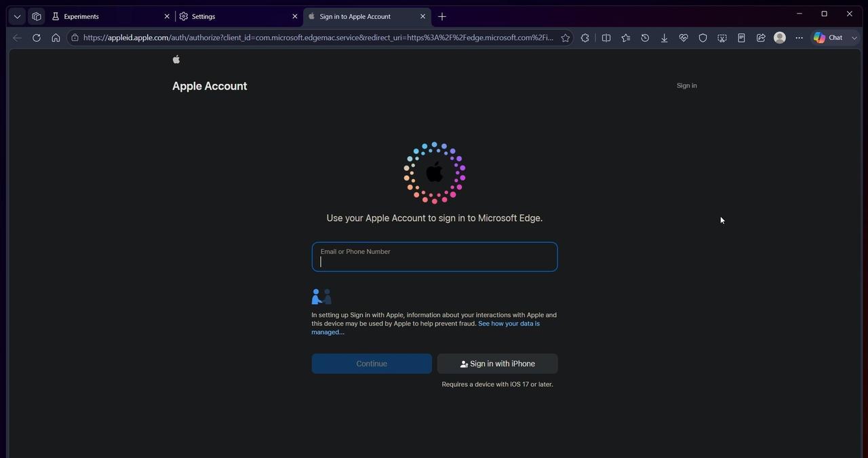Add this page to favorites with the star

click(566, 38)
